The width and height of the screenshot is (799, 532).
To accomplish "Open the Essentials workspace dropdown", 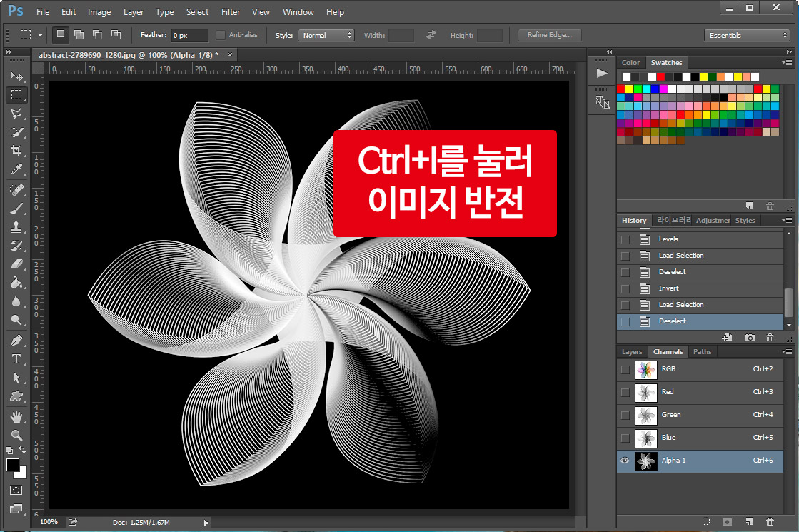I will click(x=747, y=34).
